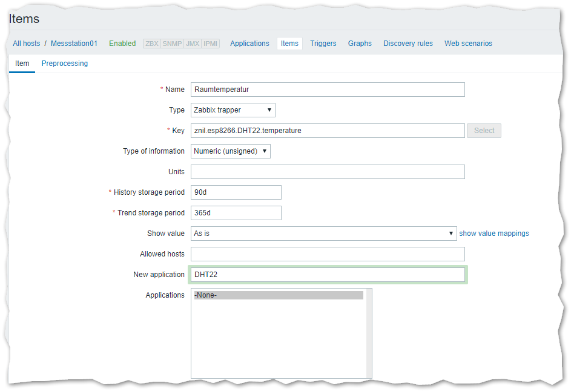Click the History storage period field

click(236, 192)
